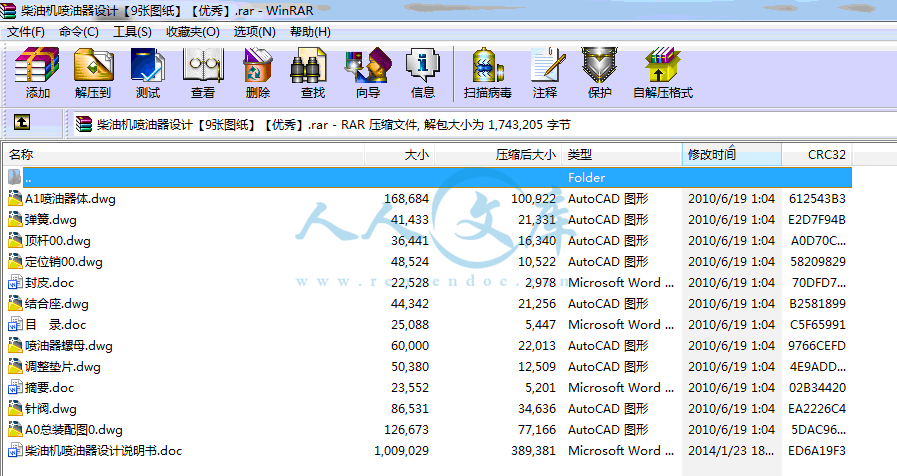Click CRC value 9766CEFD
The width and height of the screenshot is (897, 476).
817,346
